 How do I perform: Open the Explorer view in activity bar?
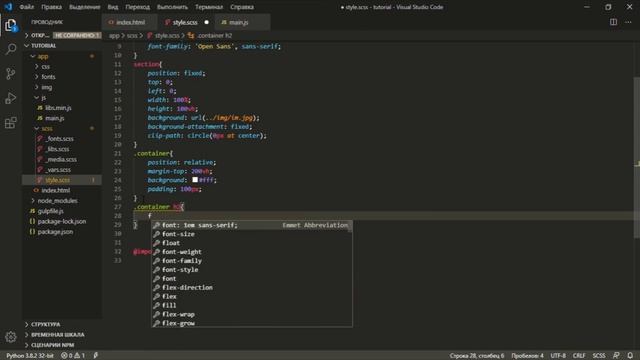(11, 26)
